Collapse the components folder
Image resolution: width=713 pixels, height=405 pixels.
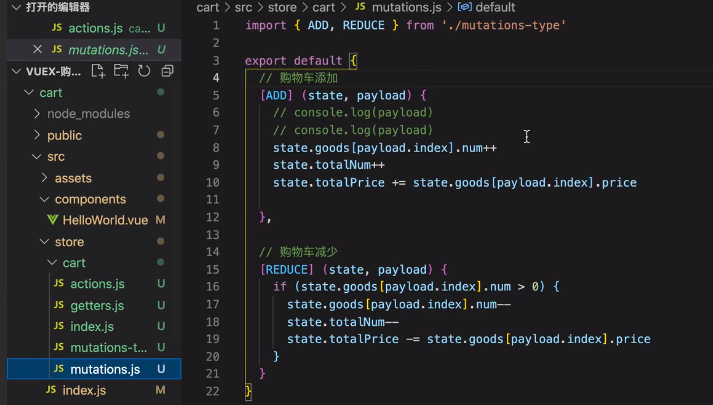point(45,199)
